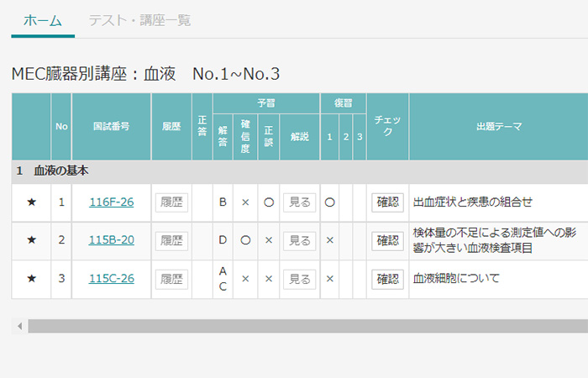588x378 pixels.
Task: Click the 履歴 column header
Action: click(x=171, y=127)
